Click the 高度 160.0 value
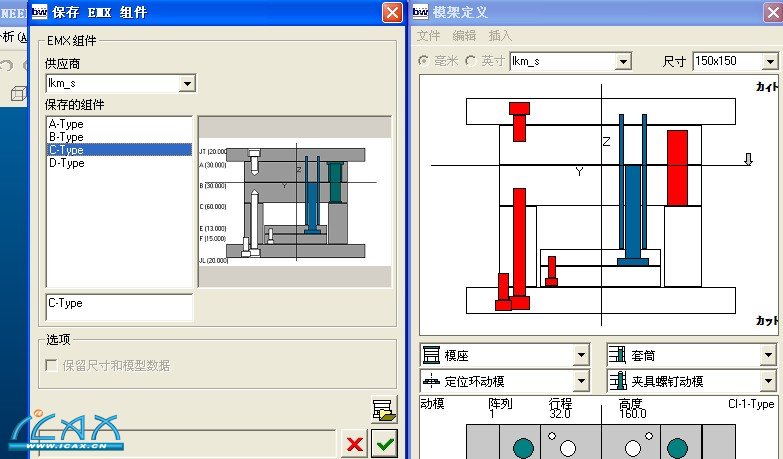The image size is (783, 459). (633, 414)
